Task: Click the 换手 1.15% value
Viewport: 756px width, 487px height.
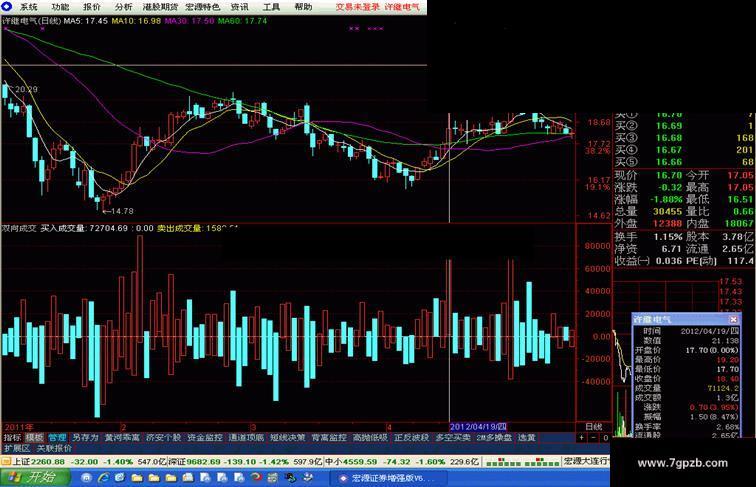Action: click(x=668, y=237)
